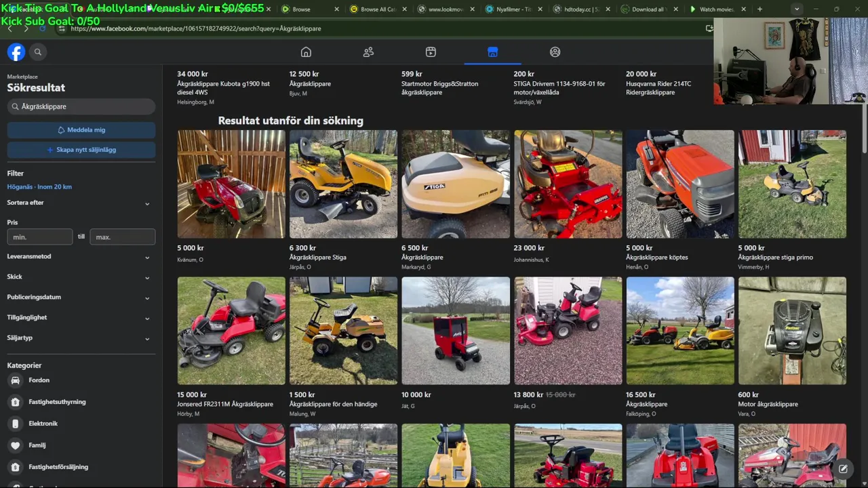Switch to the Browse All Cat browser tab
The height and width of the screenshot is (488, 868).
[378, 9]
